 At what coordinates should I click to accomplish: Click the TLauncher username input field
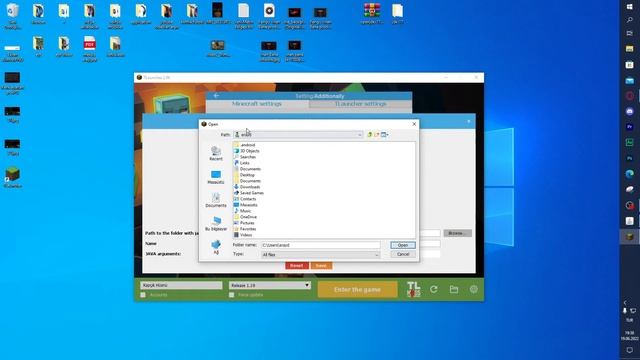(x=181, y=285)
